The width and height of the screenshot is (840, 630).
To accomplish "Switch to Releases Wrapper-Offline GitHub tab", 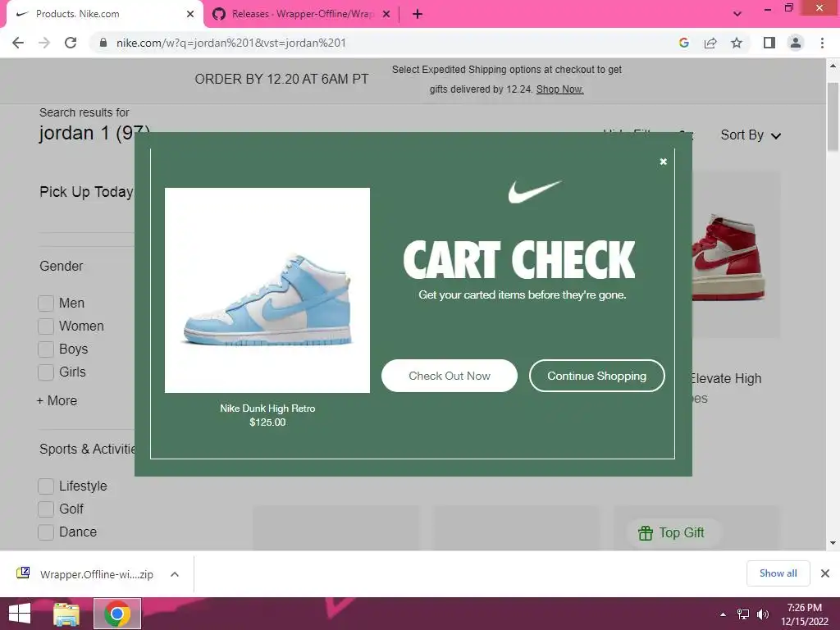I will pyautogui.click(x=302, y=14).
